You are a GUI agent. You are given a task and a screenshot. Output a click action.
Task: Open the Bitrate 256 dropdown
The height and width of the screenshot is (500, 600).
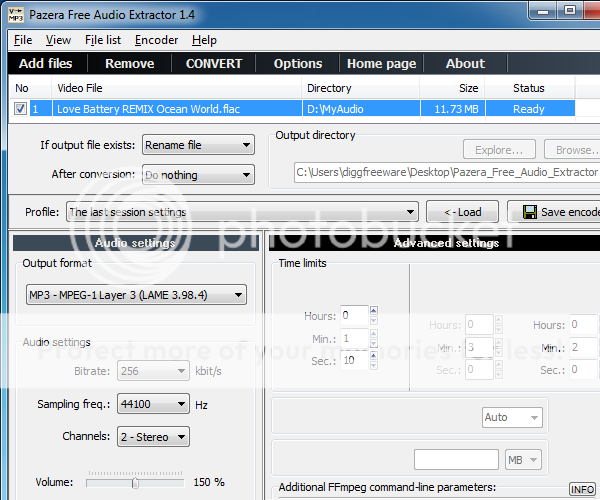[153, 371]
